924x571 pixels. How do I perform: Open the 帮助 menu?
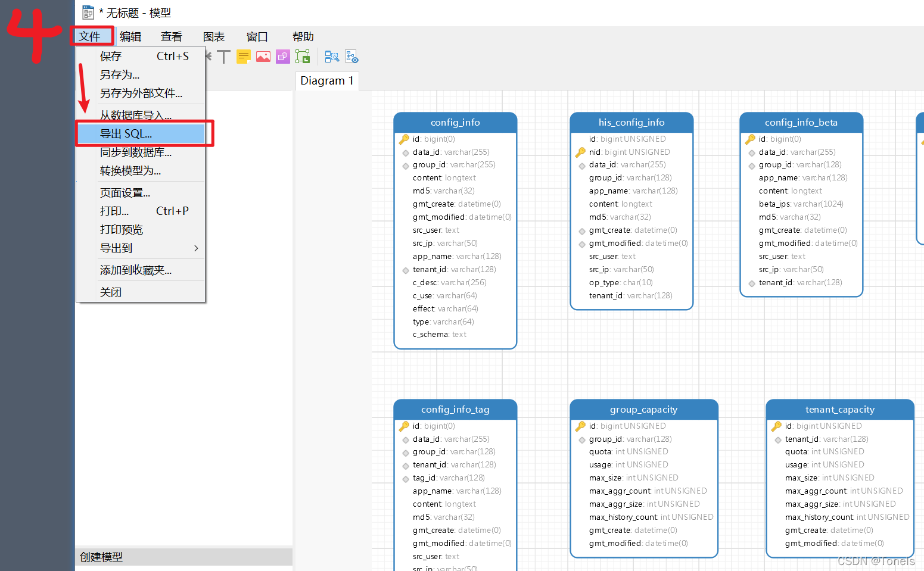pyautogui.click(x=303, y=36)
